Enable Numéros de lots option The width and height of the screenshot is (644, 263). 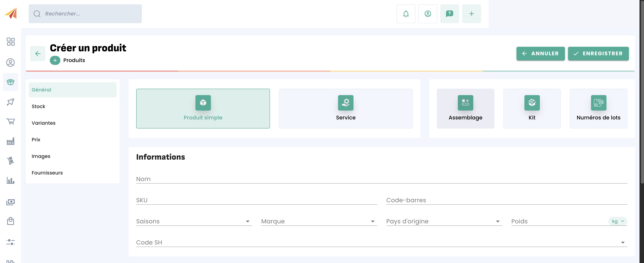tap(598, 108)
